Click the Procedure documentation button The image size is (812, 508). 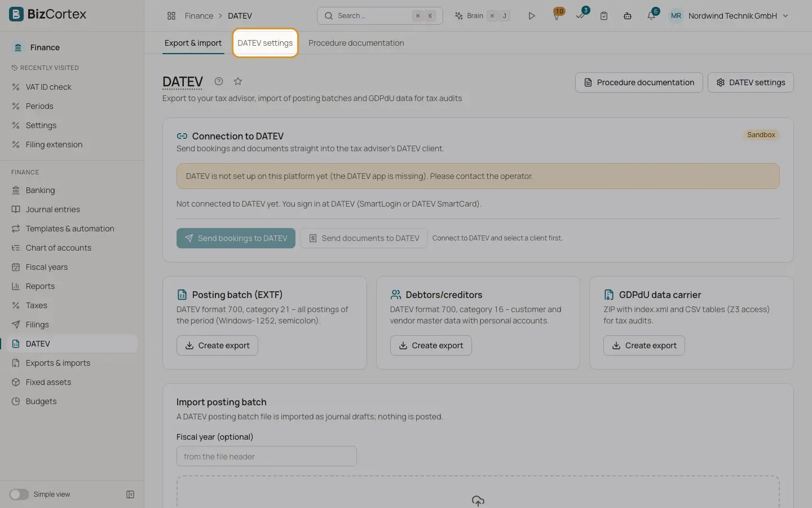pos(639,82)
